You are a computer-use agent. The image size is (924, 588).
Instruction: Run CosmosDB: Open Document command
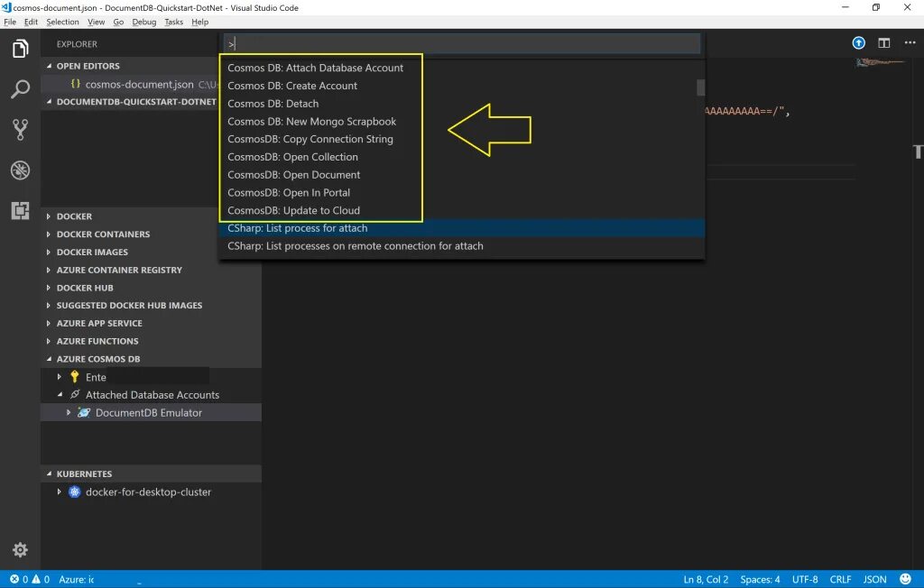(461, 174)
